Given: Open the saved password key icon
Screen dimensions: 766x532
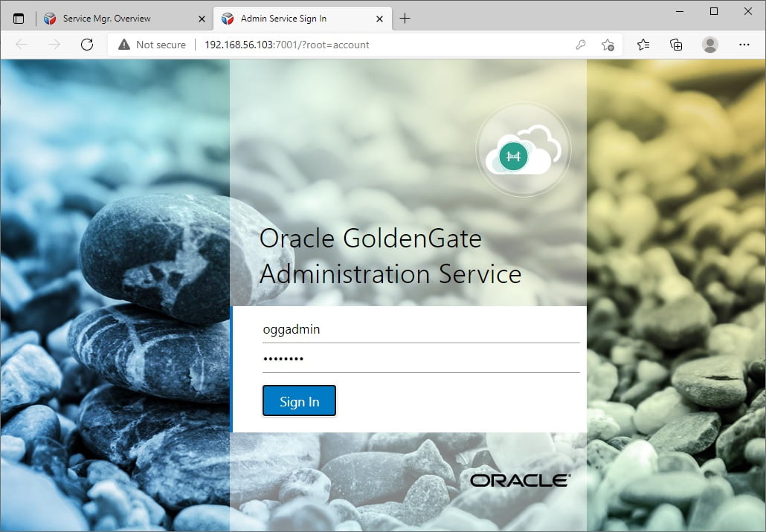Looking at the screenshot, I should point(580,45).
